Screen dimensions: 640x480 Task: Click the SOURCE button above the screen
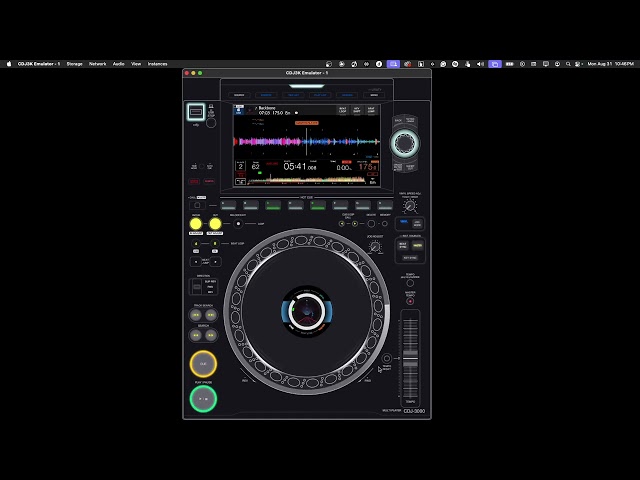pos(239,95)
